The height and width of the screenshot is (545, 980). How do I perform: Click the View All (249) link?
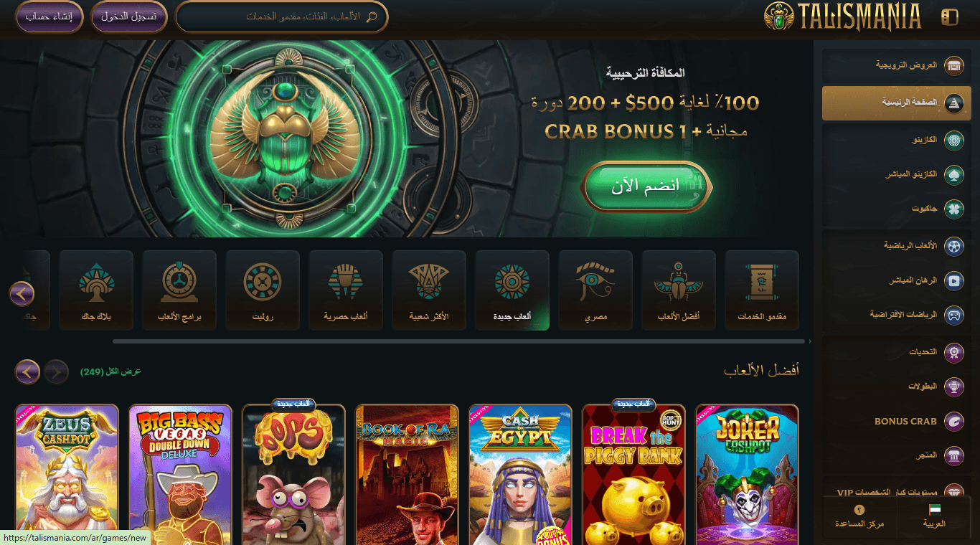110,371
